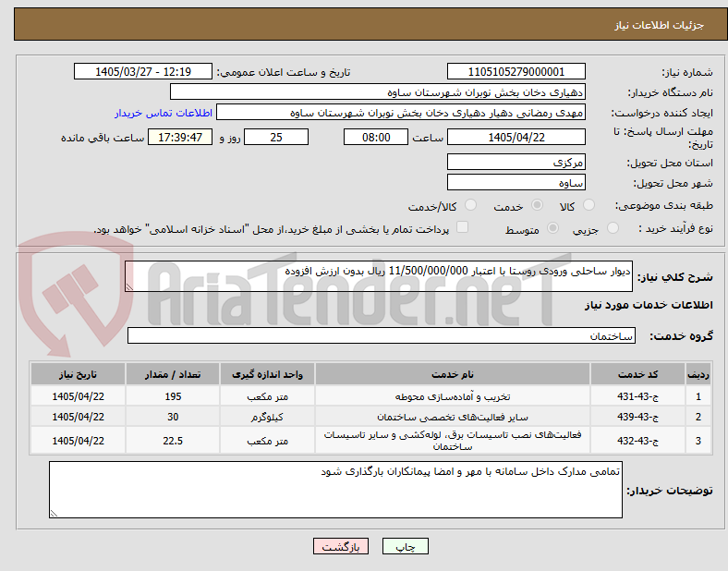Viewport: 728px width, 571px height.
Task: Click service name سایر فعالیت‌های تخصصی ساختمان
Action: pos(453,417)
